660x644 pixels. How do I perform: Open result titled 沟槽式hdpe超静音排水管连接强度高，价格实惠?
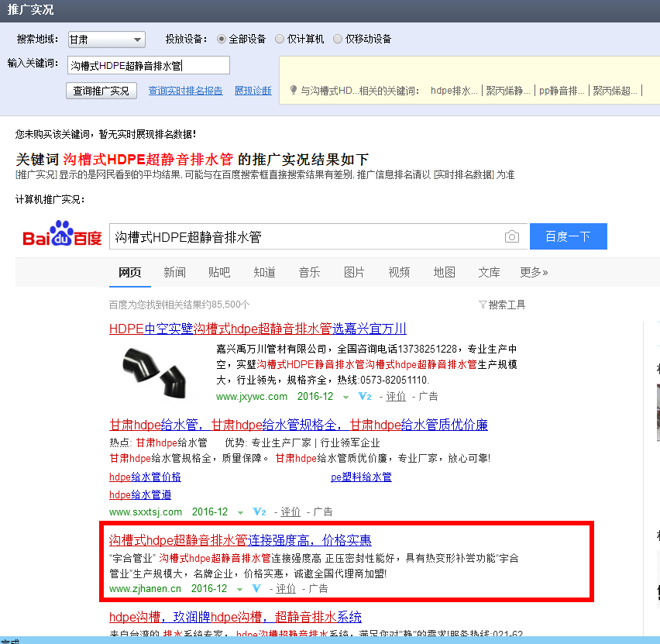click(x=240, y=540)
